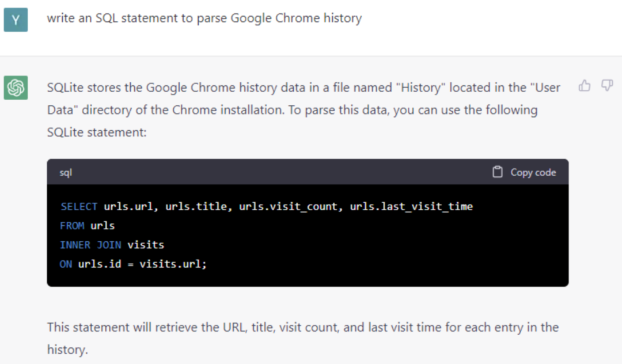Click the line 'SQLite statement:' above the code
This screenshot has height=364, width=622.
[97, 132]
